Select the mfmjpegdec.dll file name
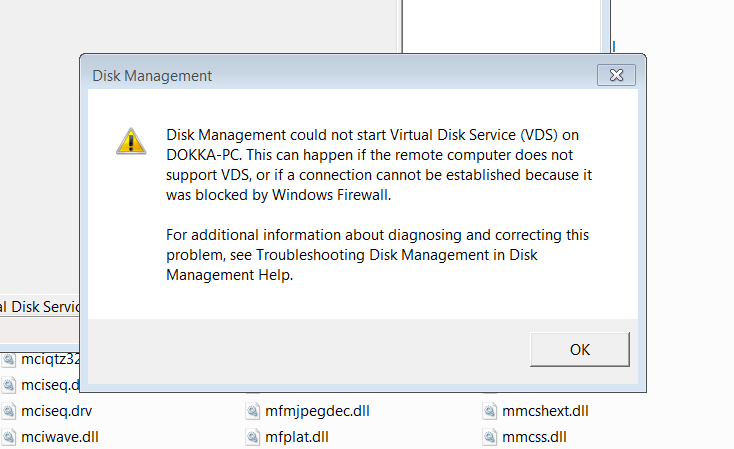This screenshot has height=449, width=734. (x=317, y=411)
